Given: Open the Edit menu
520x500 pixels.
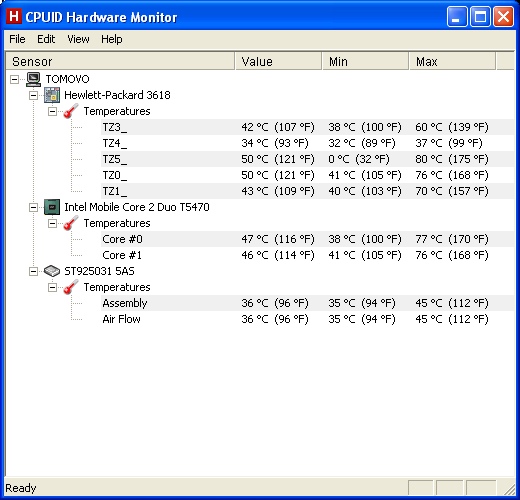Looking at the screenshot, I should pyautogui.click(x=46, y=39).
